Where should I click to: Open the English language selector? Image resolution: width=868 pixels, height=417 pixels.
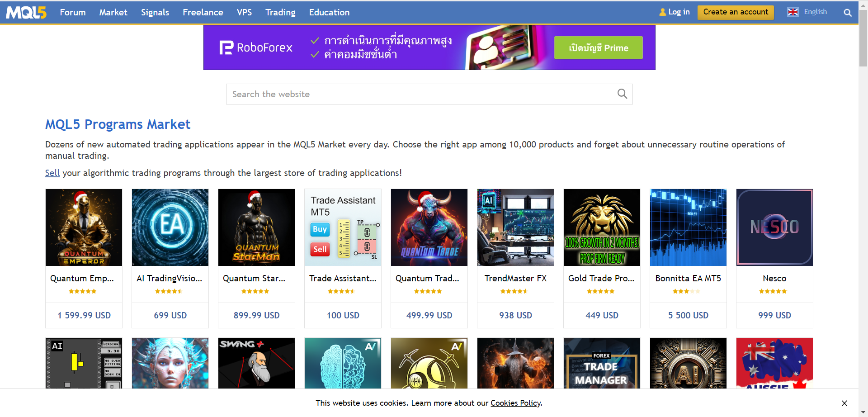[x=816, y=12]
